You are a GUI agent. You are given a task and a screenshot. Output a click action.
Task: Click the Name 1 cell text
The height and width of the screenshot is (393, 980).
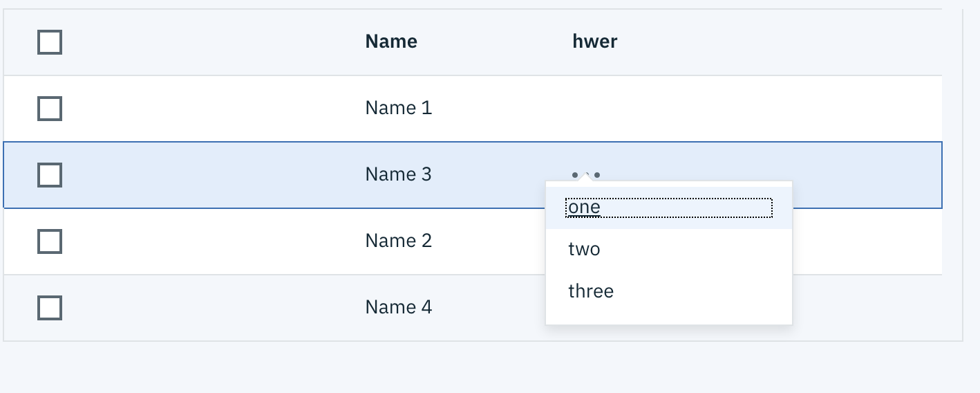399,108
